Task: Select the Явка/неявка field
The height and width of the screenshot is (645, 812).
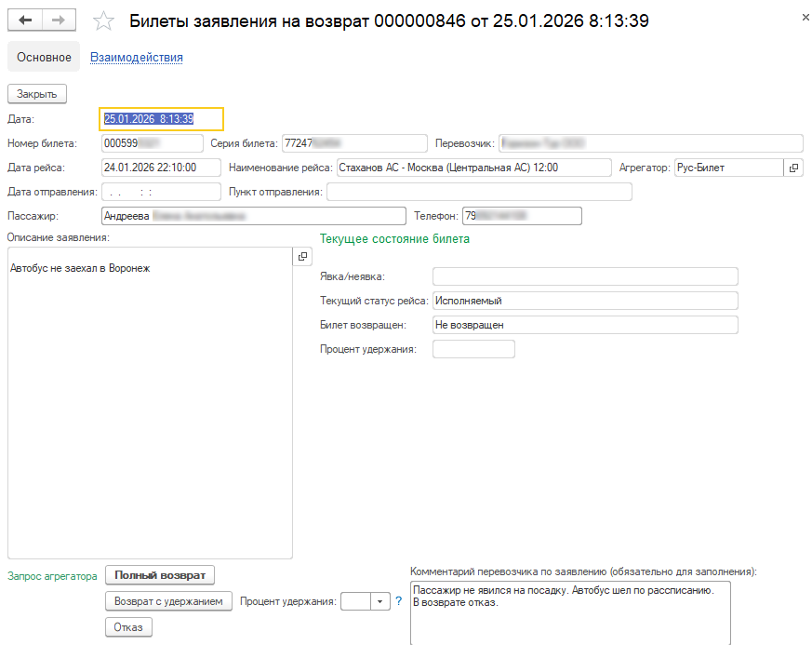Action: click(585, 276)
